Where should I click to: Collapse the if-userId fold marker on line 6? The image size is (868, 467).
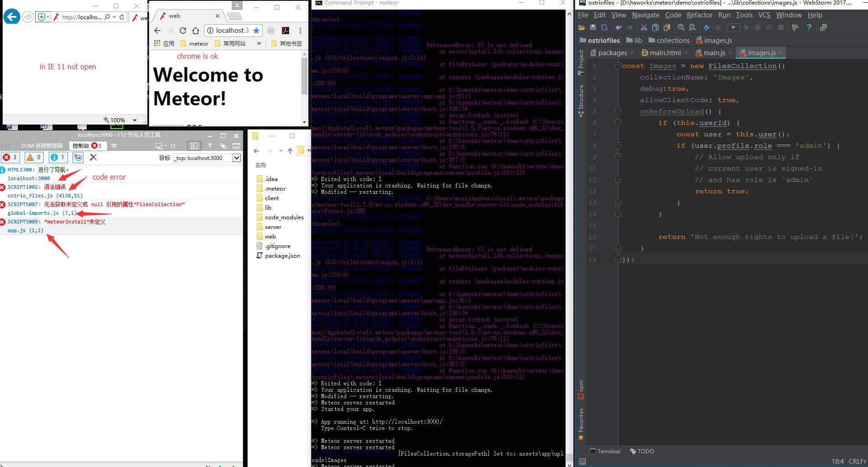click(x=618, y=123)
